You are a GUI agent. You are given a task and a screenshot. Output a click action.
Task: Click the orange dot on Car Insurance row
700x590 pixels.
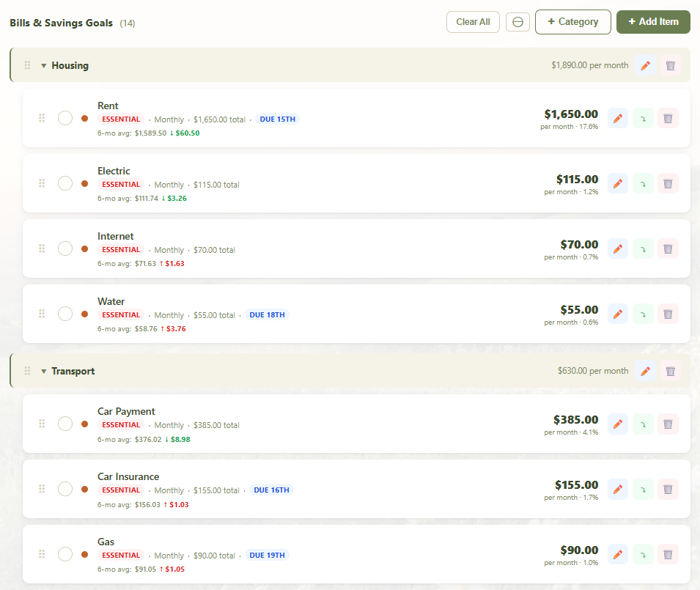pos(84,489)
